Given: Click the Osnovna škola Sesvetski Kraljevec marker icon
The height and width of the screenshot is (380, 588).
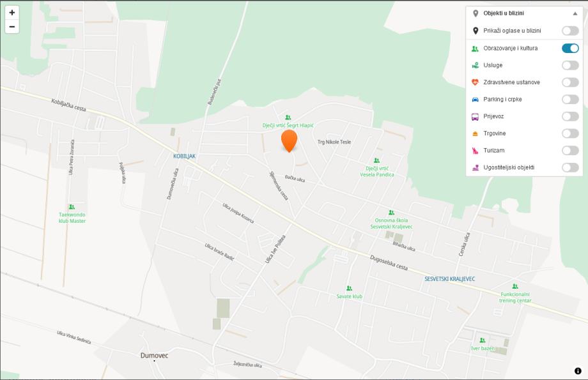Looking at the screenshot, I should pos(391,213).
